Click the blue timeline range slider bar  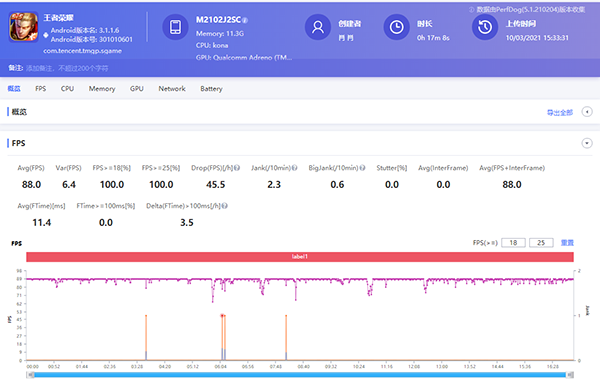click(300, 375)
